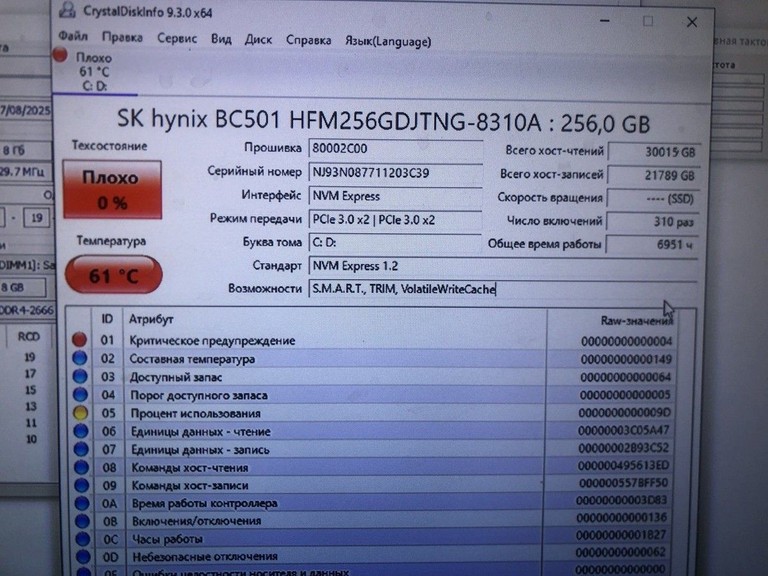This screenshot has height=576, width=768.
Task: Select the Команды хост-записи row
Action: click(372, 485)
